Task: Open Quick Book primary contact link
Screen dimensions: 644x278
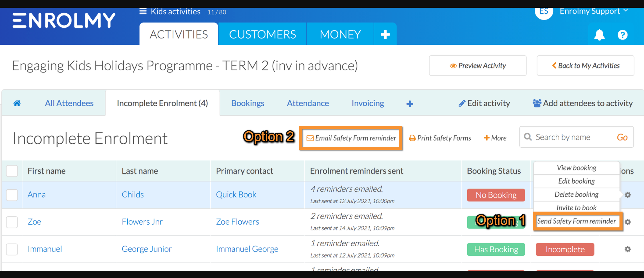Action: [x=236, y=195]
